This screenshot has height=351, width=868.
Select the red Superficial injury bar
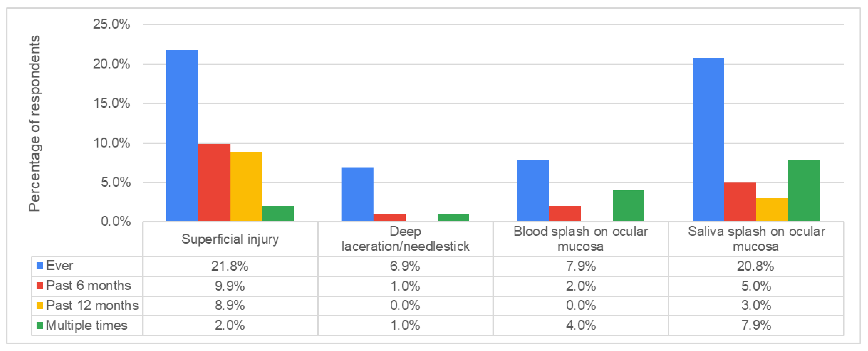214,182
